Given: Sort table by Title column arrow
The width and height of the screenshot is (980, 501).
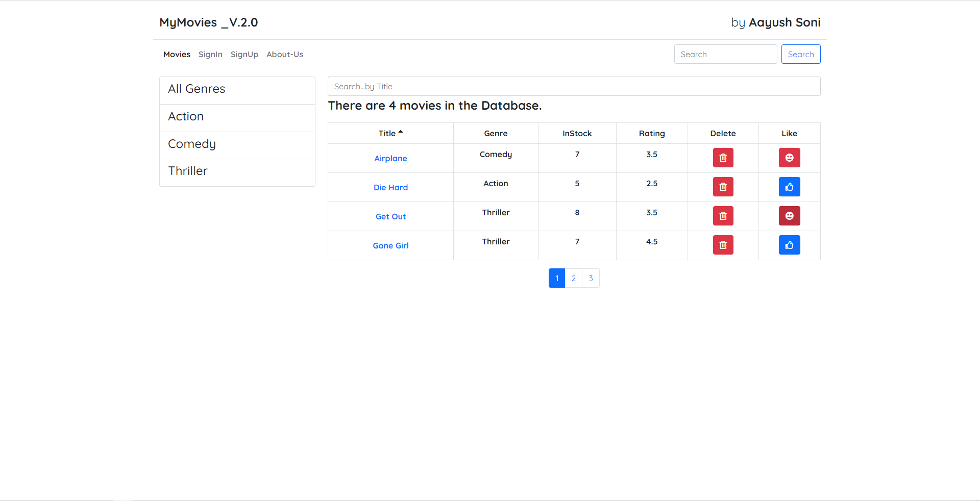Looking at the screenshot, I should pyautogui.click(x=400, y=133).
